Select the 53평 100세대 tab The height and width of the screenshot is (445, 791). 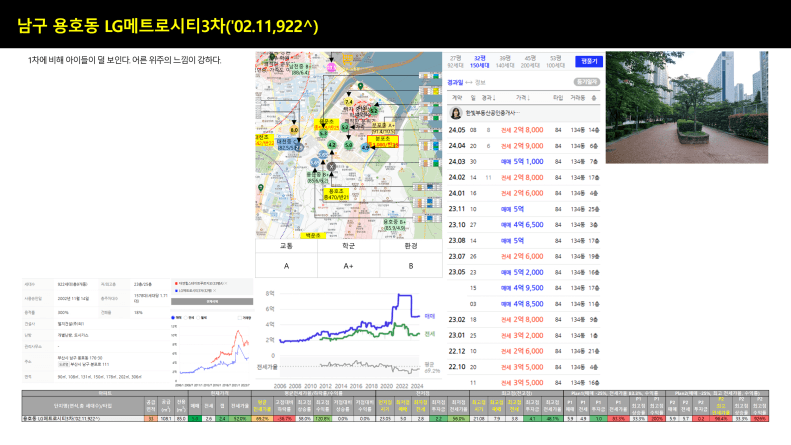pyautogui.click(x=555, y=62)
